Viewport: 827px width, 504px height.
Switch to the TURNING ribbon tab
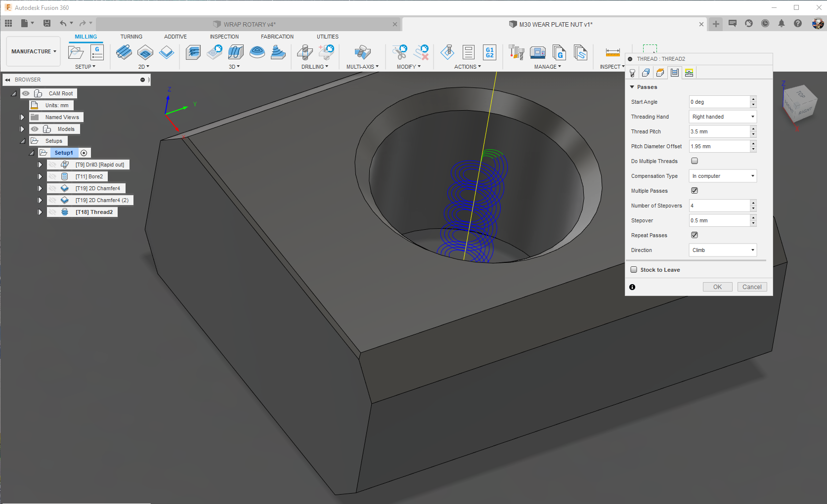[131, 36]
